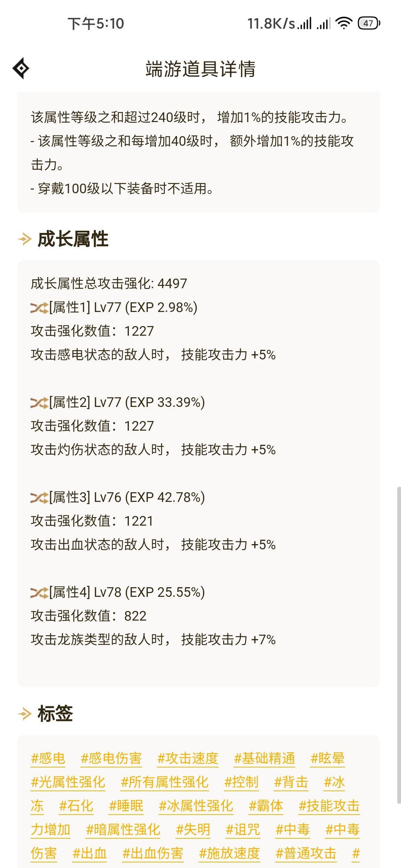Tap the battery indicator icon
The width and height of the screenshot is (401, 868).
pos(369,23)
